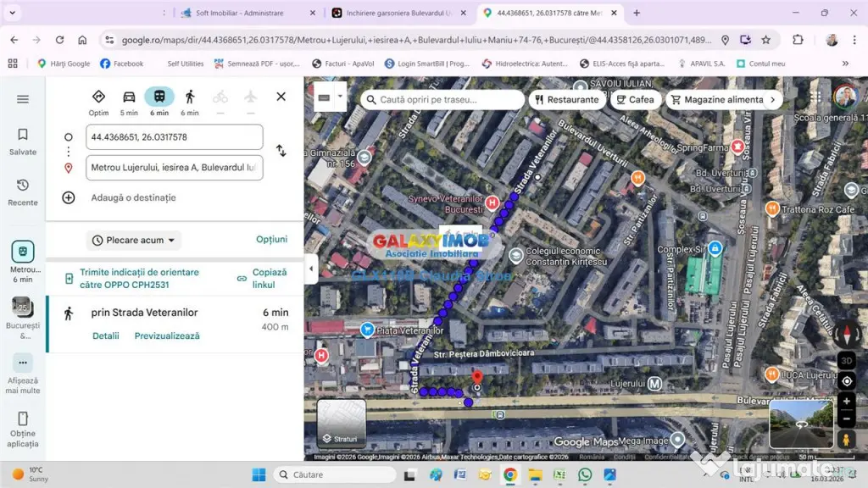Expand the bookmarks overflow chevron
Image resolution: width=868 pixels, height=488 pixels.
coord(845,64)
